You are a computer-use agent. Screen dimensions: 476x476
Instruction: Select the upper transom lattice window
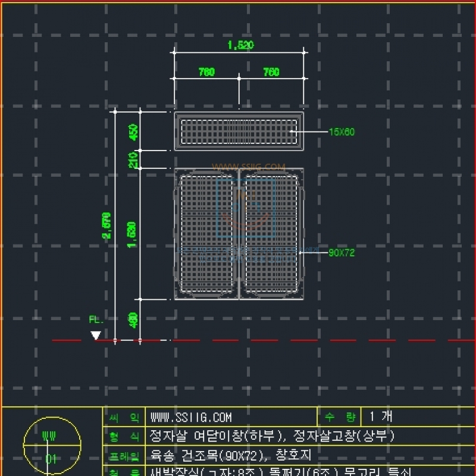(x=239, y=131)
